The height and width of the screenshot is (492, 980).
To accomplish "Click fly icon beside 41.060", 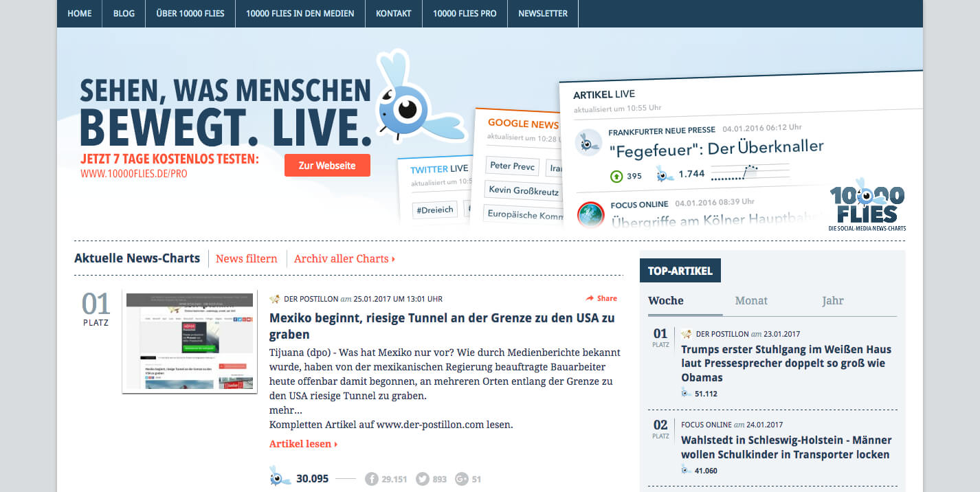I will [x=686, y=470].
